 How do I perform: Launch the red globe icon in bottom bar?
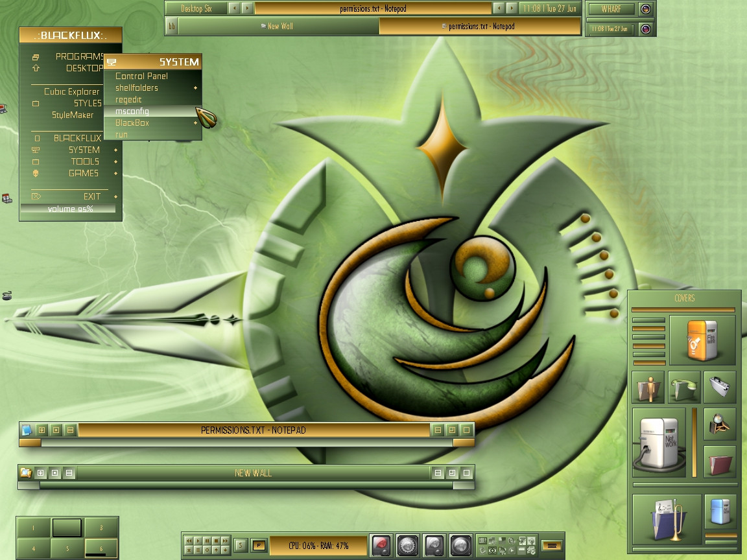(381, 545)
